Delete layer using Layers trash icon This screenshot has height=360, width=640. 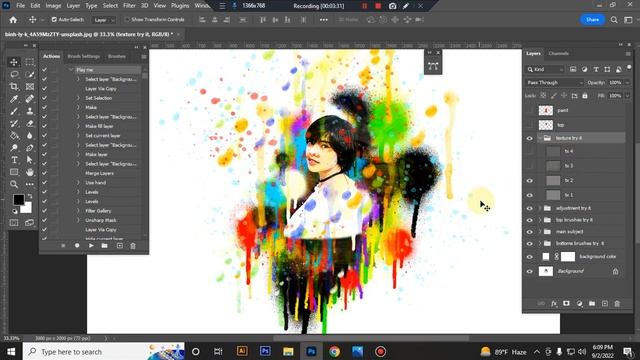coord(617,304)
